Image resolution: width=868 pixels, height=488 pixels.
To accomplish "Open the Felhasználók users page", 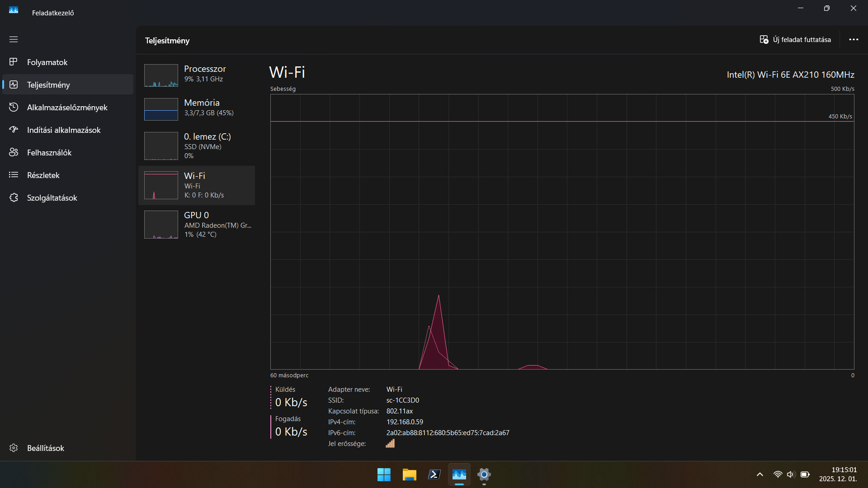I will point(49,153).
